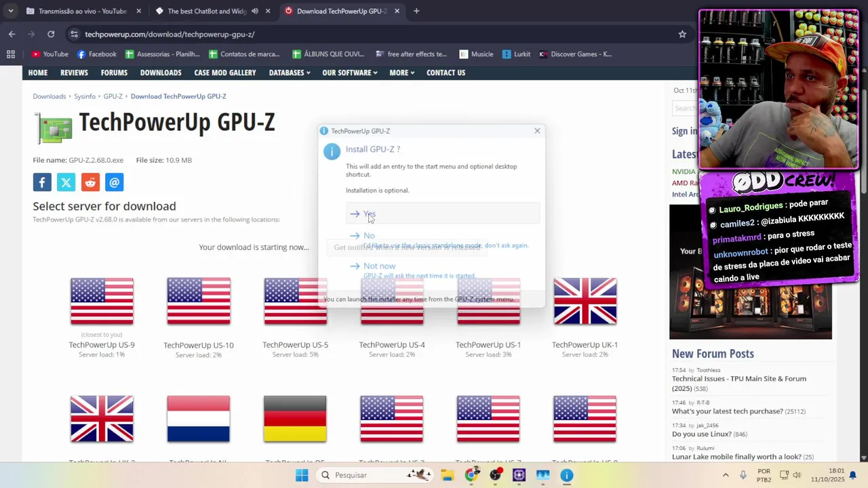Open Technical Issues forum post link
868x488 pixels.
[x=739, y=384]
